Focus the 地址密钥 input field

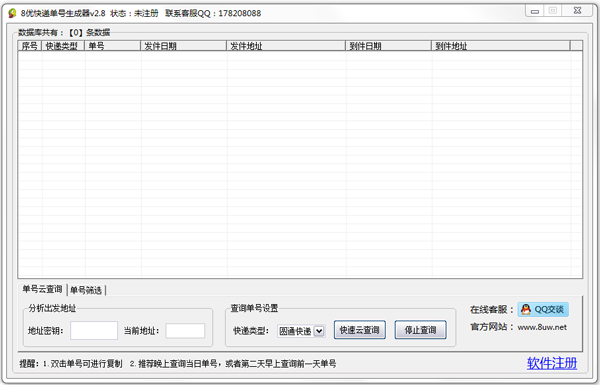[94, 331]
